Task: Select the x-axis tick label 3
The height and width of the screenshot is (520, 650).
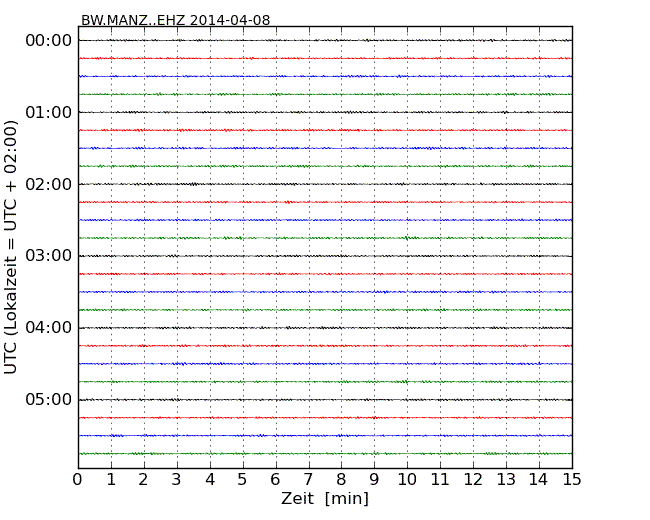Action: pyautogui.click(x=177, y=479)
